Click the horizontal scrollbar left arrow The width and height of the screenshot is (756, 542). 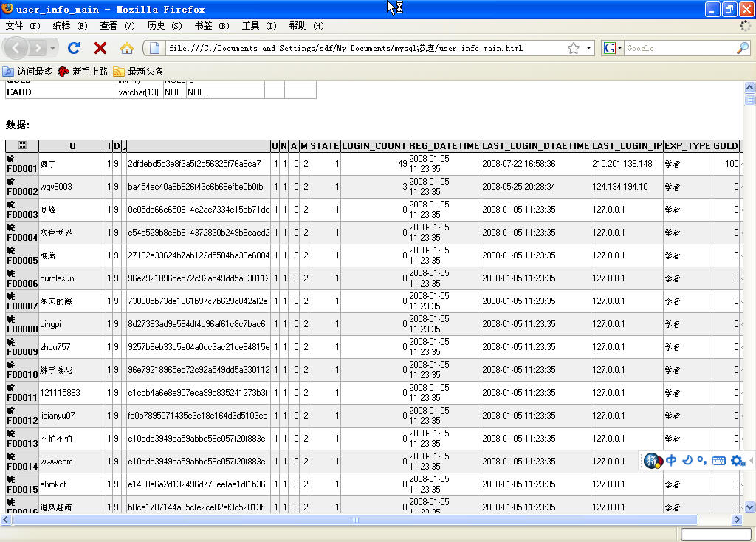point(6,519)
